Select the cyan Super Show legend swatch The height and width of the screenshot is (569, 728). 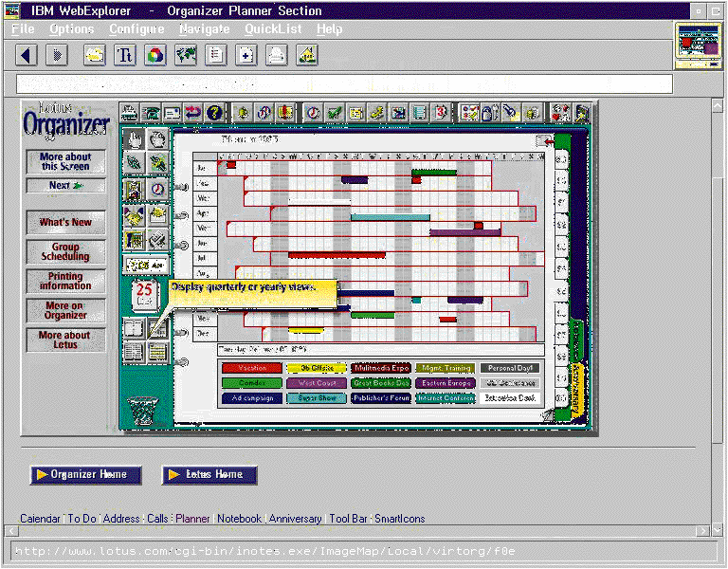[x=317, y=398]
